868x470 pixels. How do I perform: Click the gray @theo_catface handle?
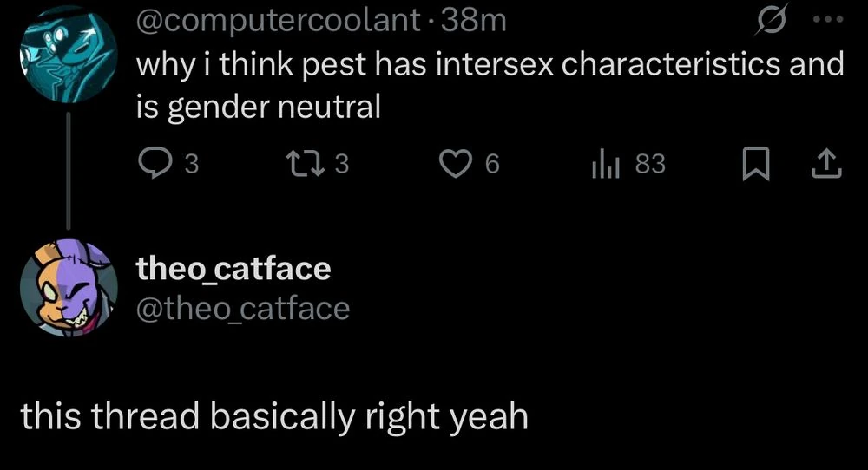[x=243, y=307]
